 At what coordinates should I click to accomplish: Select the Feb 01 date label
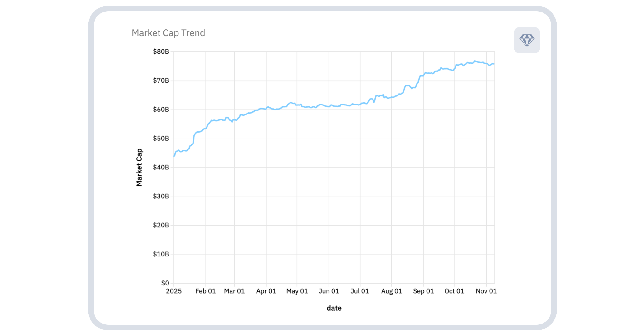pyautogui.click(x=205, y=291)
